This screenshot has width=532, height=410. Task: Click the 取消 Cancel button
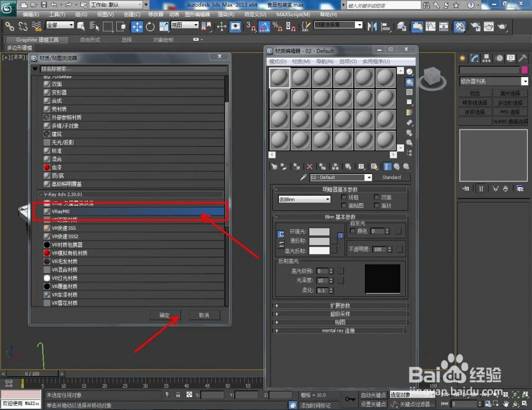[204, 315]
